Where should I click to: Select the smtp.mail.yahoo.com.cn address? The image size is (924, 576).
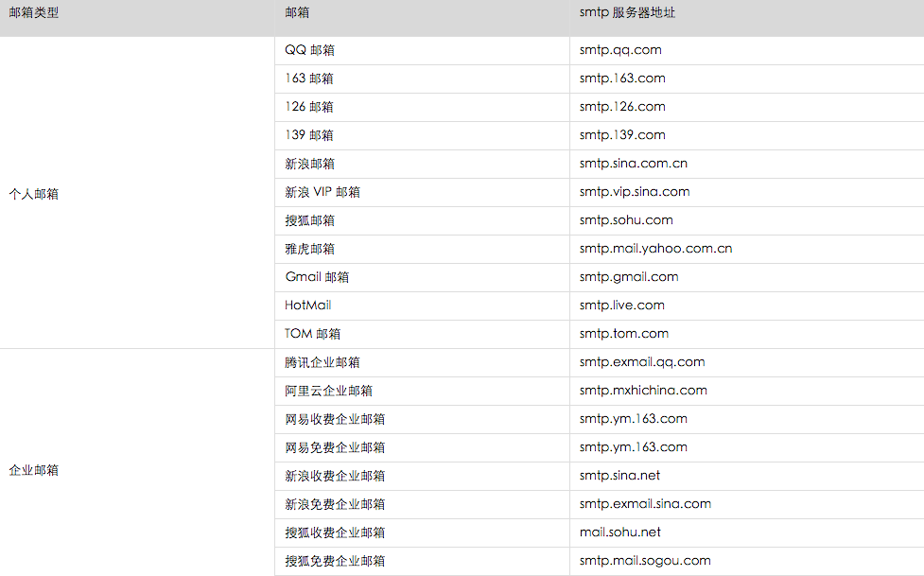pos(655,249)
